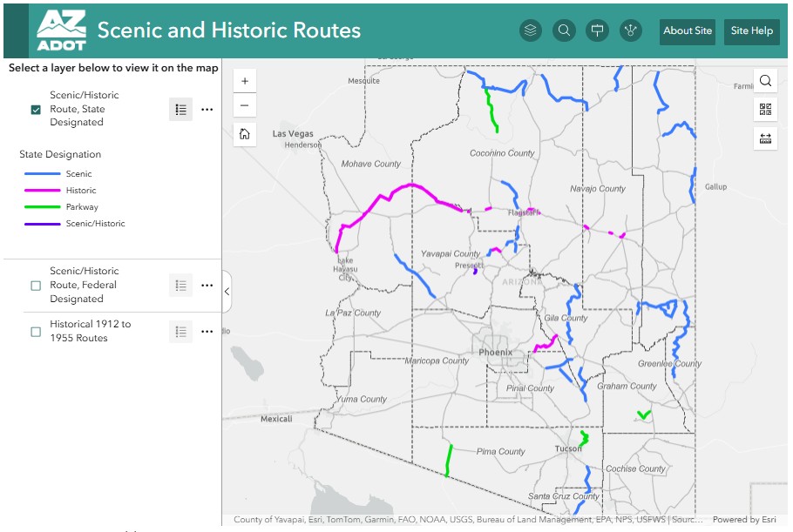
Task: Click the Mexicali label on map
Action: 276,419
